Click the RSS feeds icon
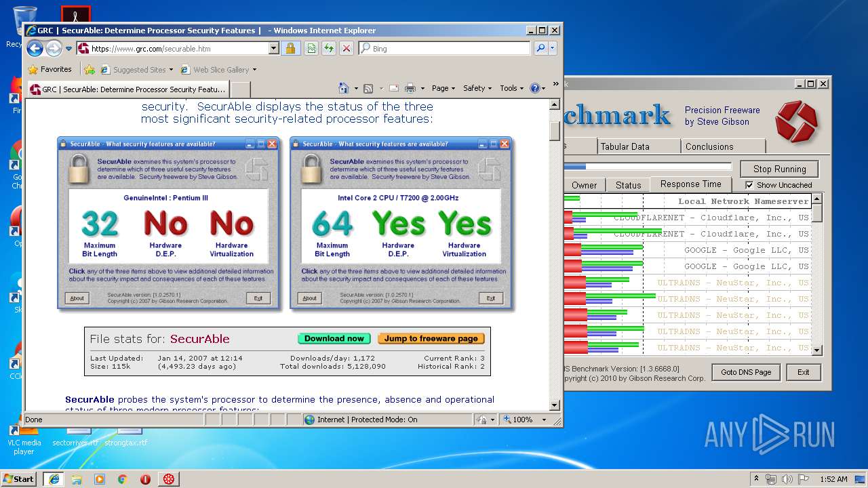The width and height of the screenshot is (868, 488). (x=368, y=88)
